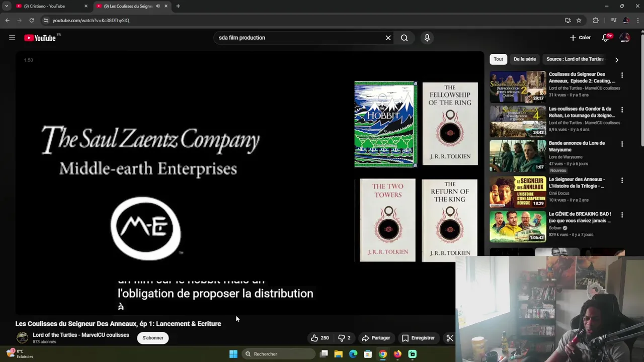
Task: Select the De la série chip
Action: pos(525,59)
